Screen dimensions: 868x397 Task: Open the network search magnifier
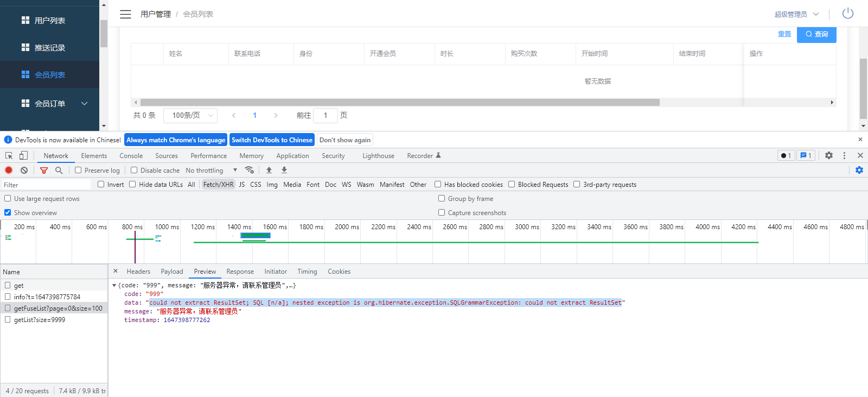click(59, 170)
